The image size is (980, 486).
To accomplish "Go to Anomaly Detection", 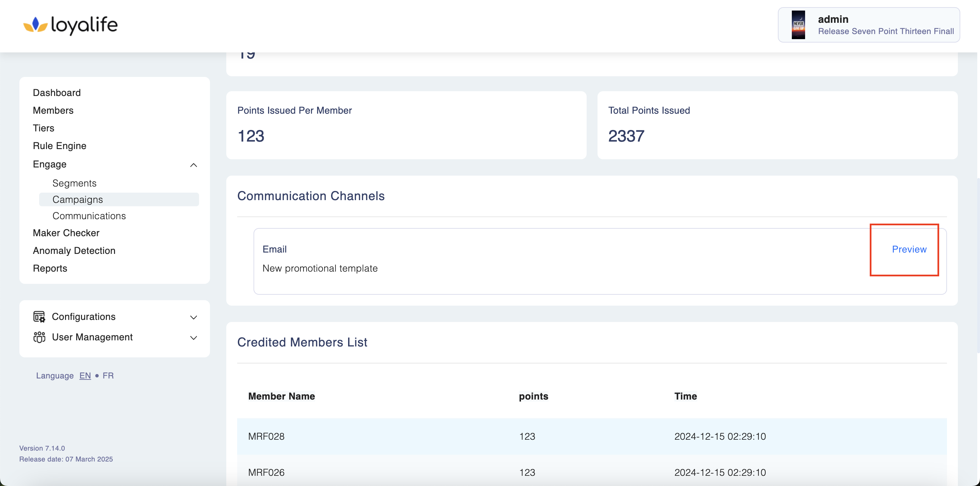I will pos(74,250).
